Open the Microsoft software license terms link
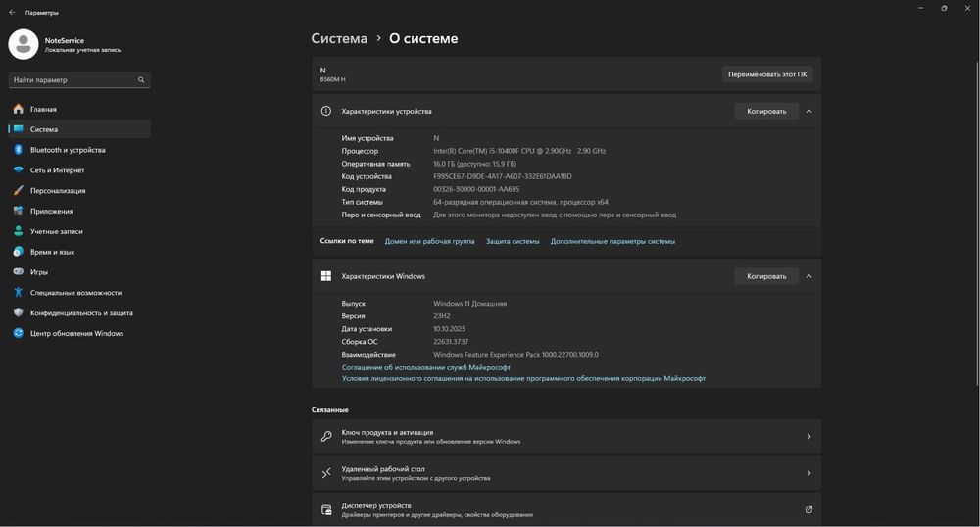The height and width of the screenshot is (527, 980). click(x=523, y=378)
